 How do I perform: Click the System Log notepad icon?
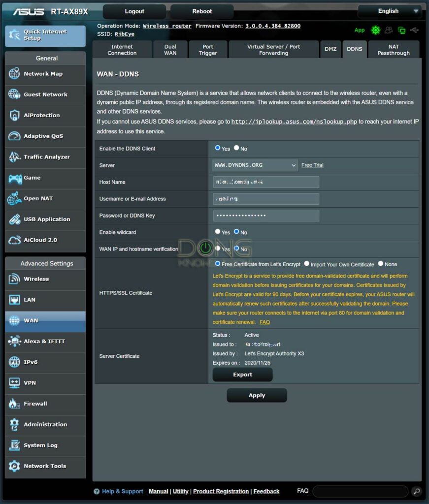[14, 445]
